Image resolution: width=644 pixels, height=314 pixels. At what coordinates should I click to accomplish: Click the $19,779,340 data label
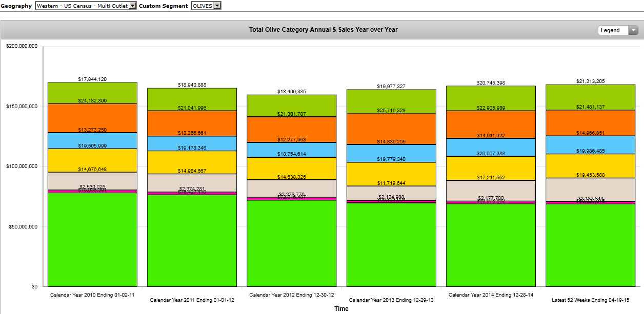click(x=391, y=159)
